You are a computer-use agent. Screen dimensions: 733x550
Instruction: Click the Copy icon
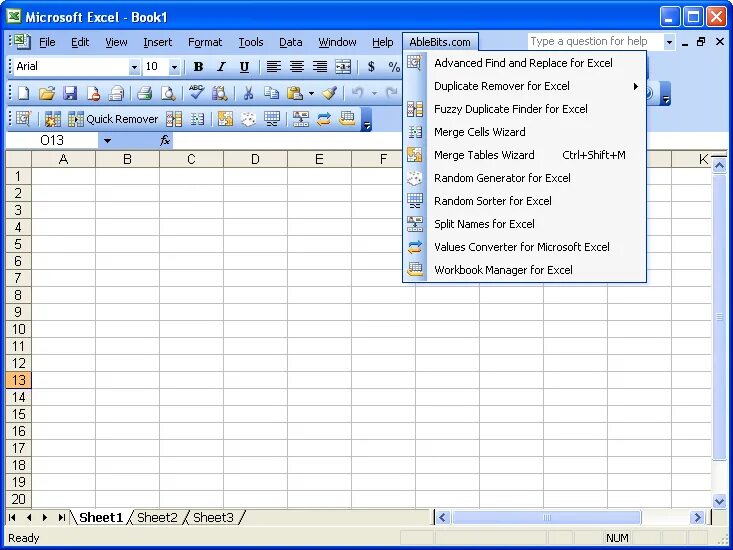tap(271, 93)
